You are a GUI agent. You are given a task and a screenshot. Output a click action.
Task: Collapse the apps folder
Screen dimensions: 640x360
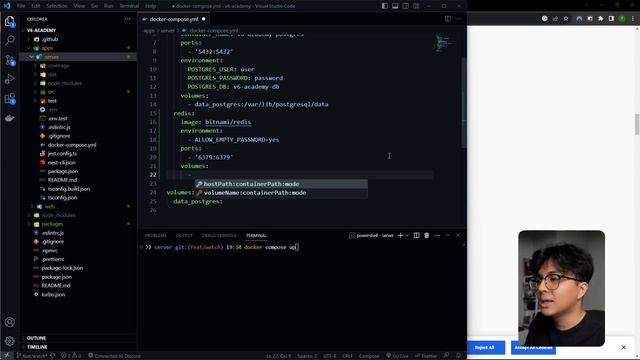pos(47,48)
